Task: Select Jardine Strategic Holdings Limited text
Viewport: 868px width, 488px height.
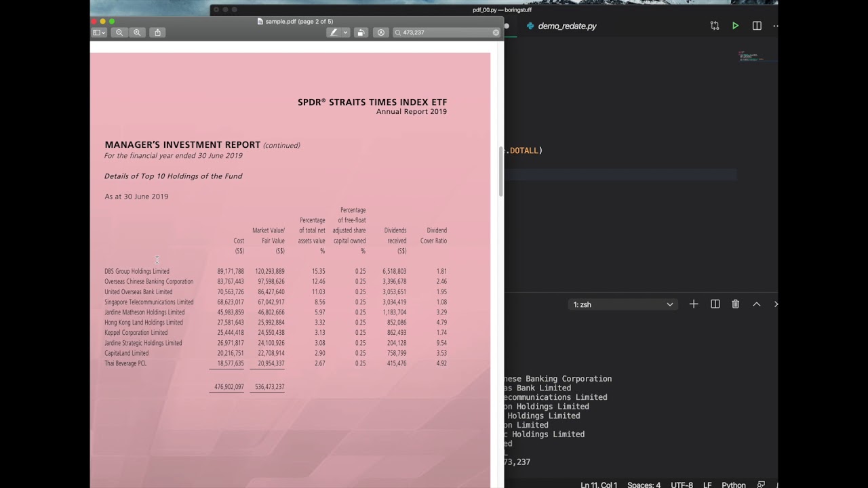Action: point(143,342)
